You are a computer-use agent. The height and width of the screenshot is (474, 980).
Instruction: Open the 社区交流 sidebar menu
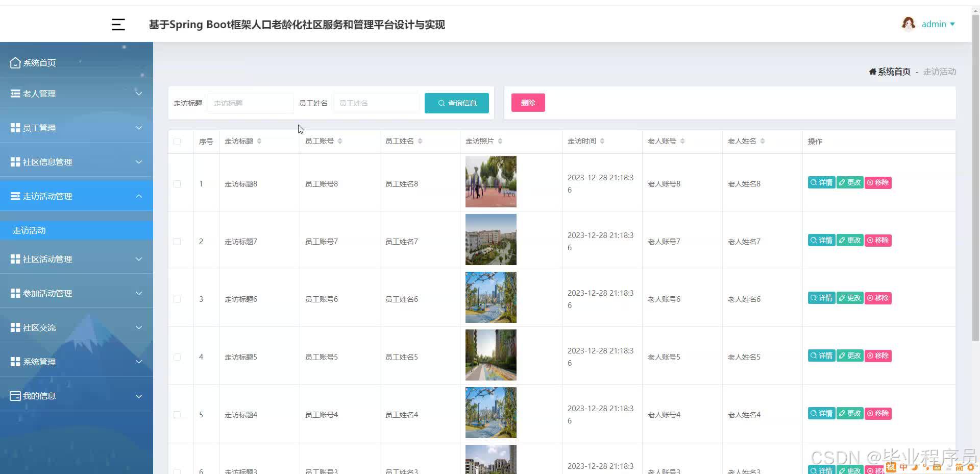(x=77, y=327)
